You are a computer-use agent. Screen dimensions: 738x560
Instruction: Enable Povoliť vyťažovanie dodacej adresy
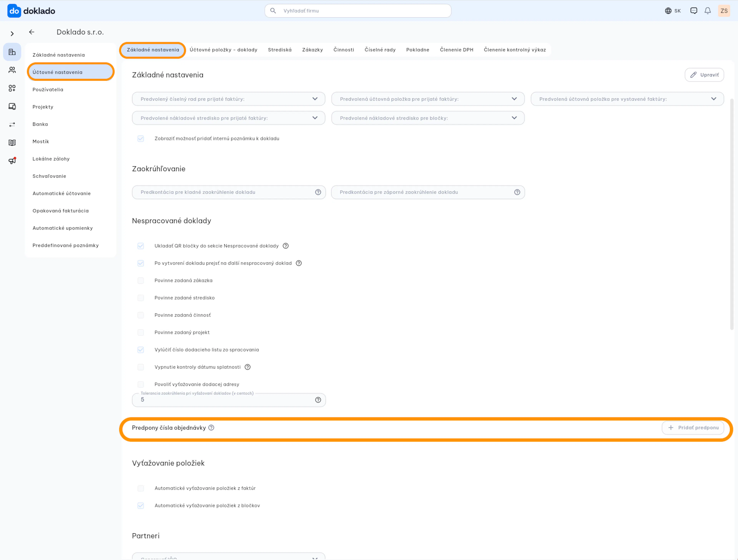141,384
